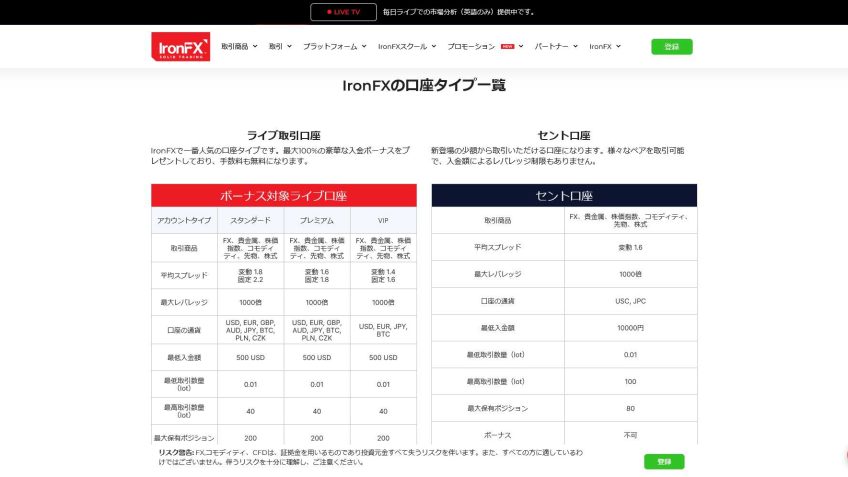Select the VIP column header
The height and width of the screenshot is (477, 848).
tap(383, 220)
